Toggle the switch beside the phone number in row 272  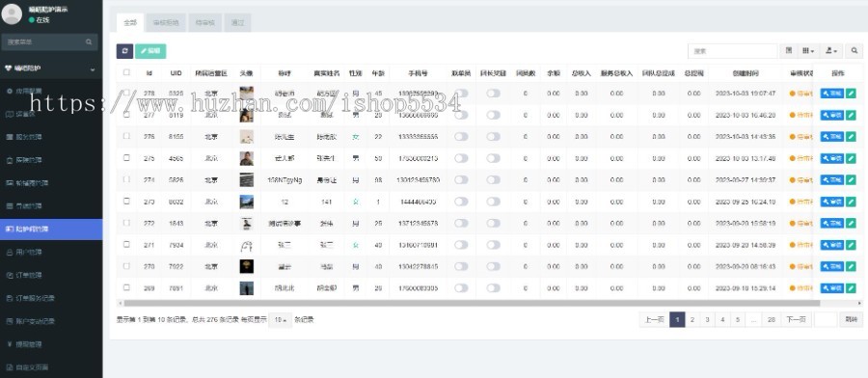[x=461, y=223]
